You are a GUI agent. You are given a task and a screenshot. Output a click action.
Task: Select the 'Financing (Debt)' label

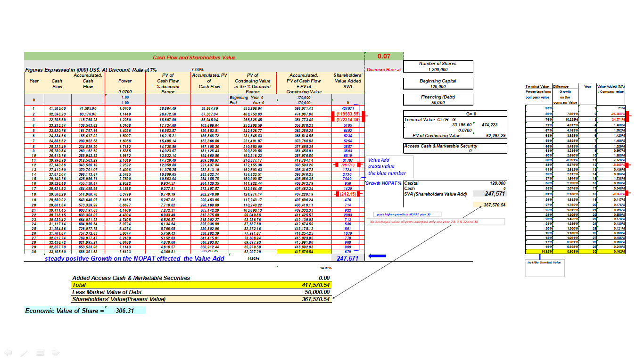click(x=438, y=97)
